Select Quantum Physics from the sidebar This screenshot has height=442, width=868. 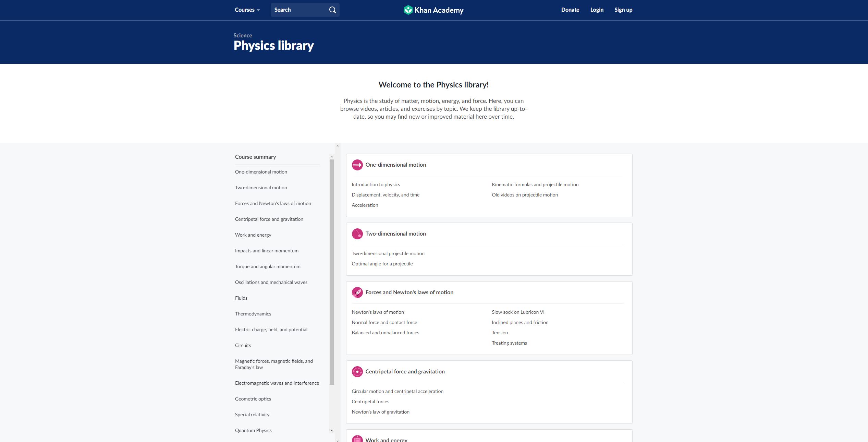click(253, 430)
